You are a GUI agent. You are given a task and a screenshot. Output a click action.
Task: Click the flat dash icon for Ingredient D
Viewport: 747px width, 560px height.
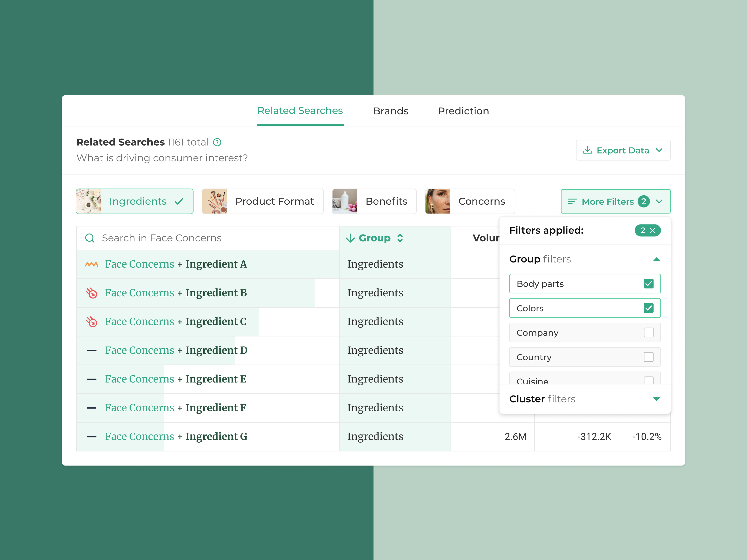pyautogui.click(x=92, y=350)
